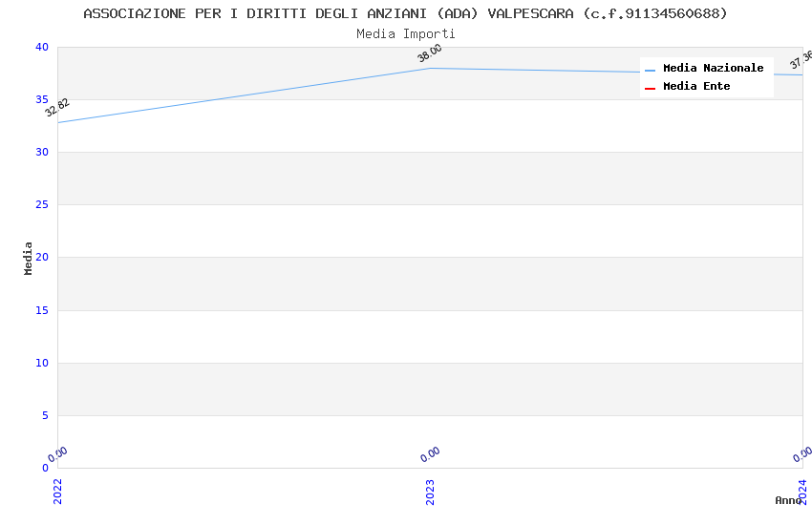Screen dimensions: 812x525
Task: Click the Media Importi subtitle
Action: tap(405, 34)
